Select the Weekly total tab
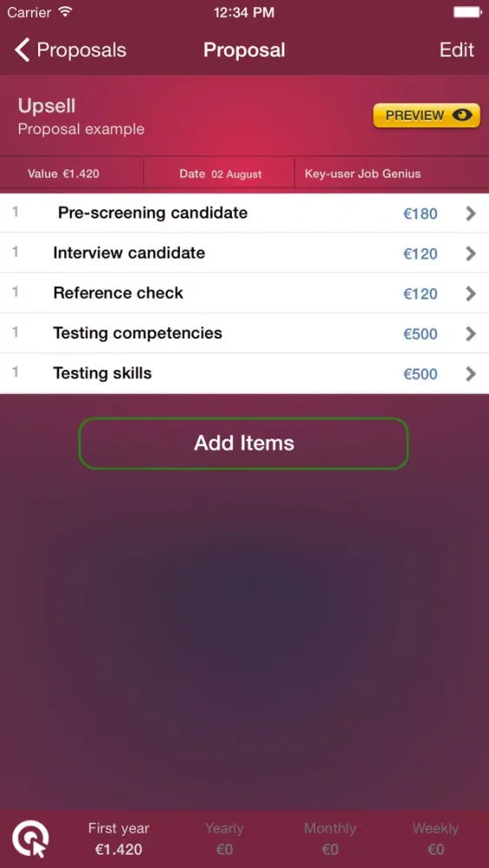The height and width of the screenshot is (868, 489). [435, 838]
